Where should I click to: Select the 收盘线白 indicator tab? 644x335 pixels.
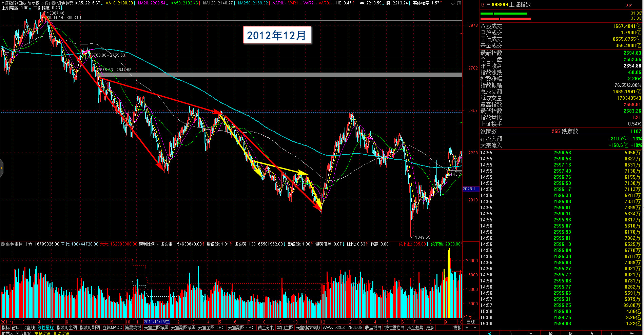coord(373,328)
